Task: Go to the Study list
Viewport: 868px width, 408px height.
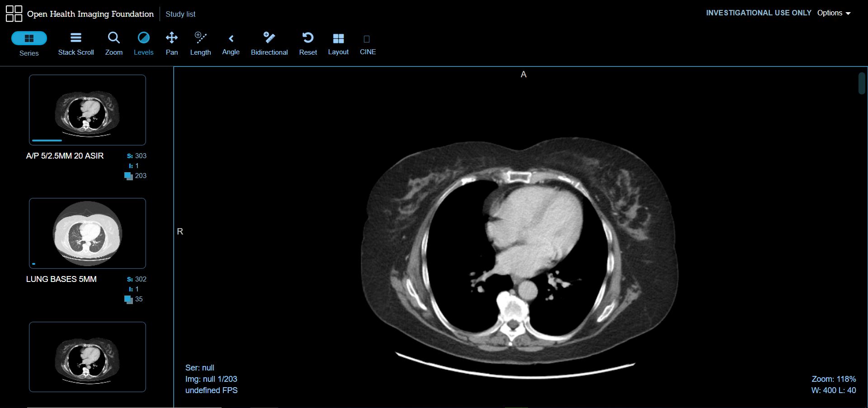Action: coord(180,14)
